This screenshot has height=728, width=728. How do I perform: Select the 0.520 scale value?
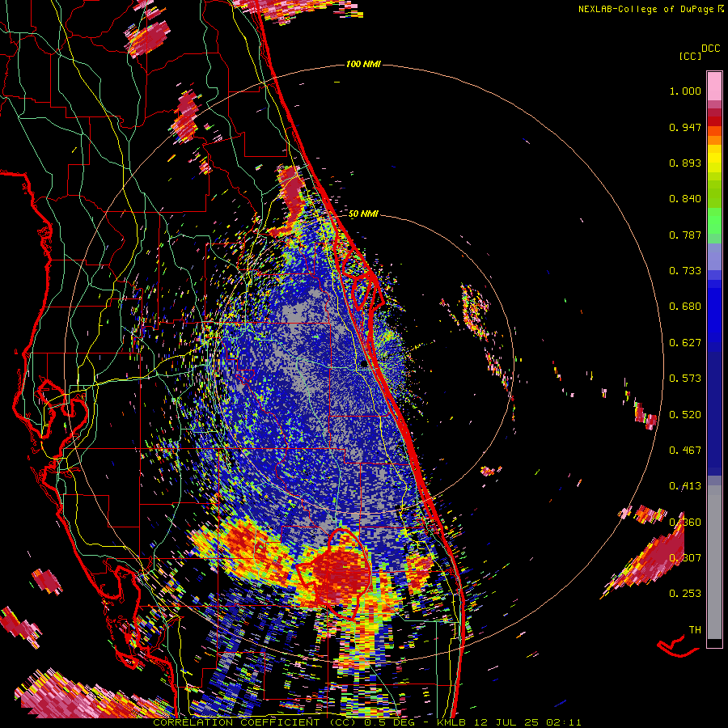685,415
